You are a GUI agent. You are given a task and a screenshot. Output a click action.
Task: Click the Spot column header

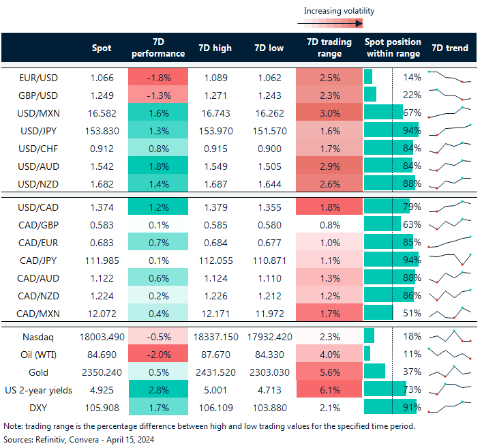(102, 48)
